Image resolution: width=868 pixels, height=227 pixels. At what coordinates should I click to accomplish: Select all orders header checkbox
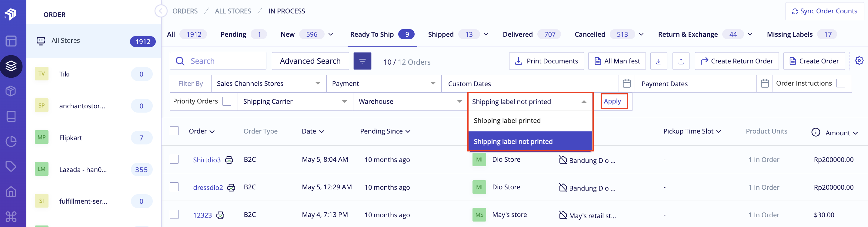click(174, 131)
